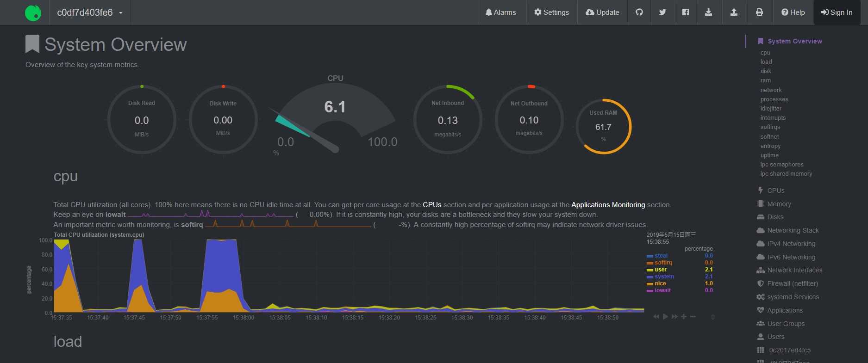Click the green netdata logo
Image resolution: width=868 pixels, height=363 pixels.
(x=33, y=12)
